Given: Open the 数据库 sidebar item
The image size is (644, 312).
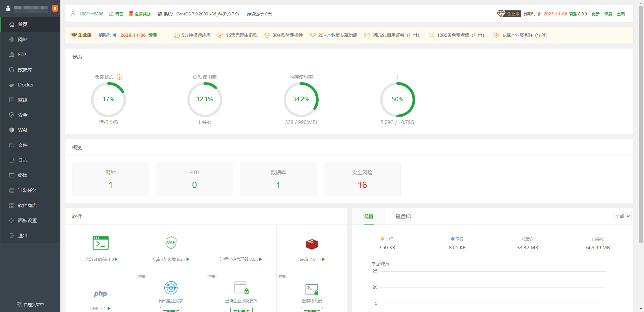Looking at the screenshot, I should coord(30,70).
